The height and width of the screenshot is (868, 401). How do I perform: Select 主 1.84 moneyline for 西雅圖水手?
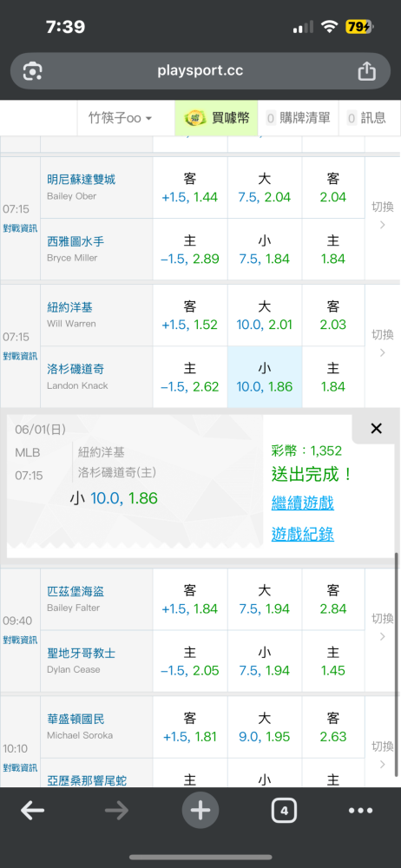[x=333, y=250]
